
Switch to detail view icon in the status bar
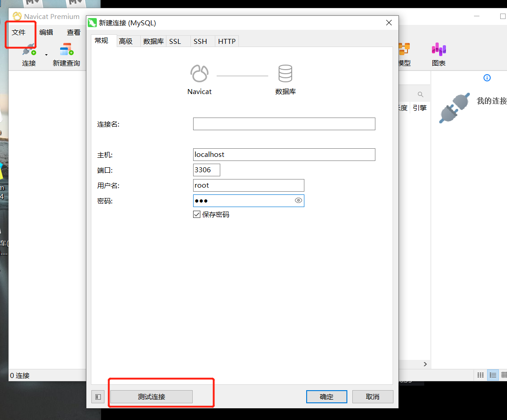click(x=504, y=375)
